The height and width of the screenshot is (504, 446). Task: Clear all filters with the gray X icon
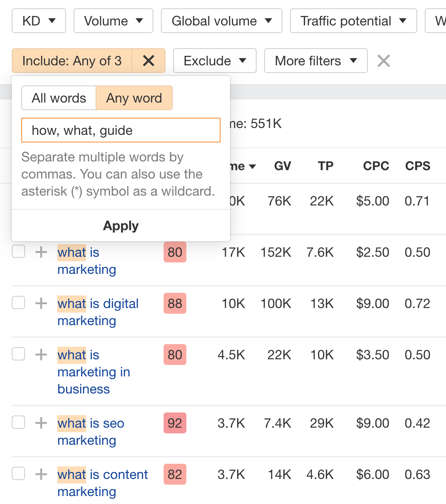click(x=383, y=61)
